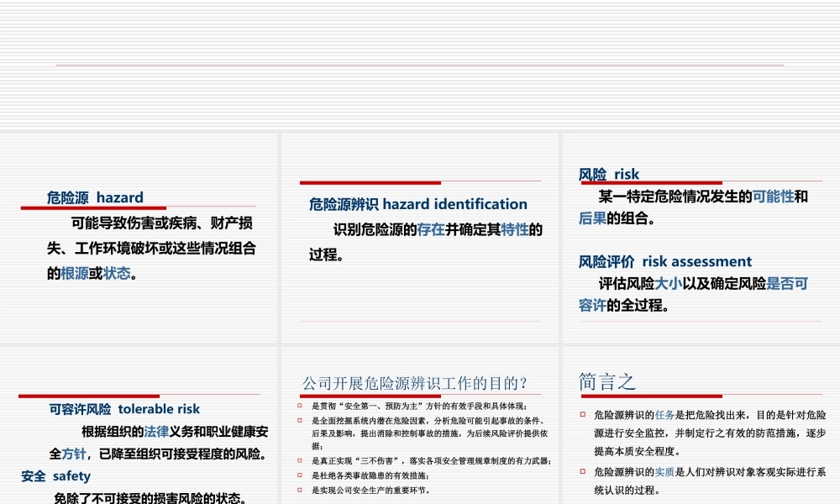The image size is (840, 504).
Task: Click the bullet "是杜绝各类事故隐患的有效措施"
Action: [370, 475]
